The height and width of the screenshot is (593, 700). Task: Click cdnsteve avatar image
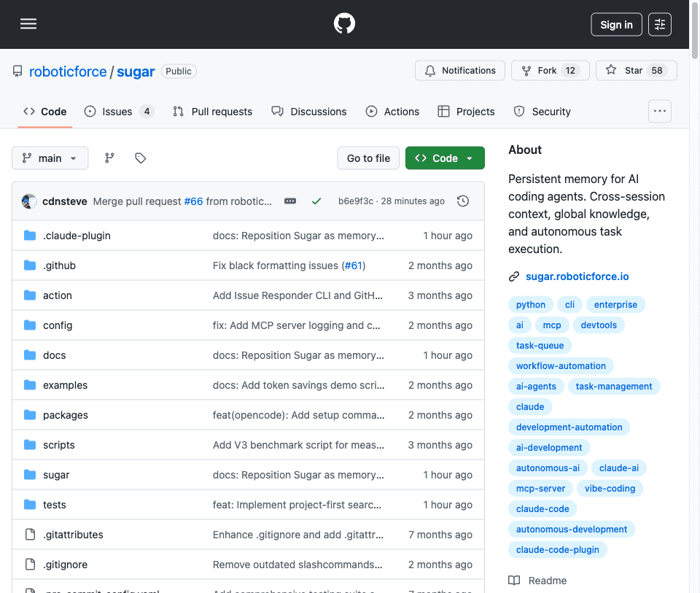29,201
